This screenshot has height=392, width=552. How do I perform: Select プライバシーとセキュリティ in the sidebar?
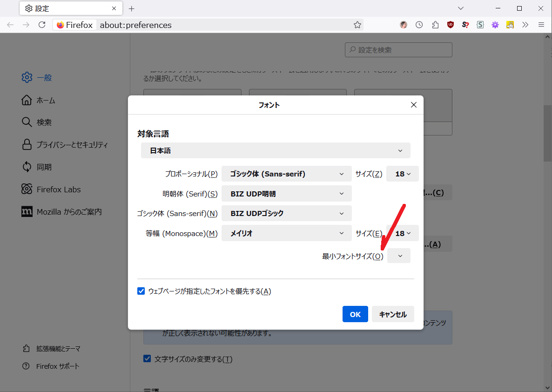tap(72, 145)
